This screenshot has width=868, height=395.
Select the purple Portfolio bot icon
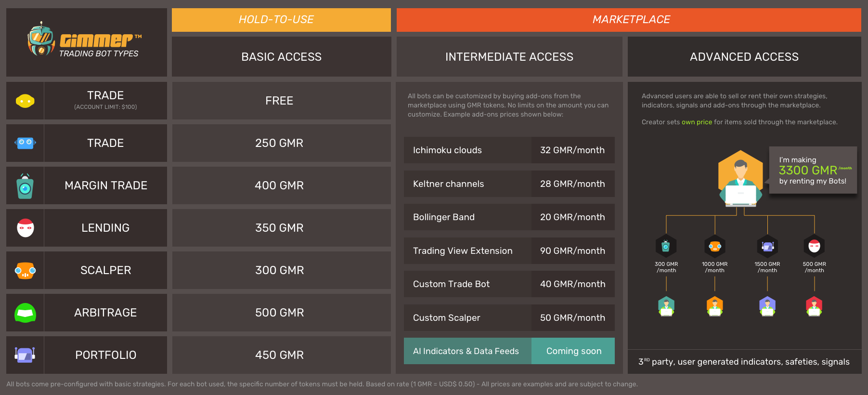(x=25, y=355)
